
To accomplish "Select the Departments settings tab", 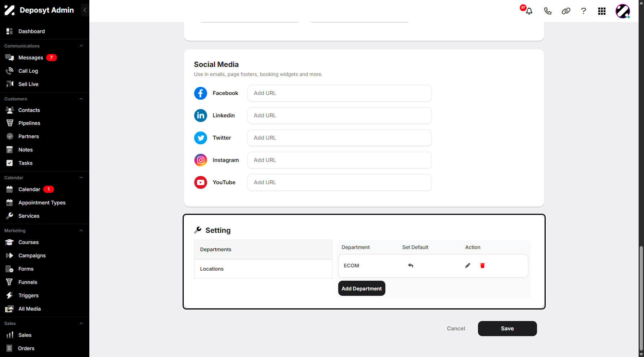I will click(x=263, y=249).
